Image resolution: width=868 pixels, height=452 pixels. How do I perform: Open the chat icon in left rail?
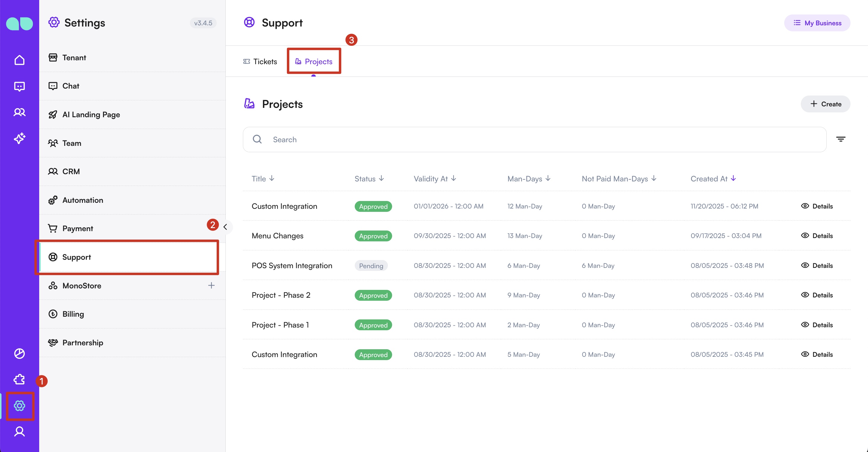tap(19, 86)
